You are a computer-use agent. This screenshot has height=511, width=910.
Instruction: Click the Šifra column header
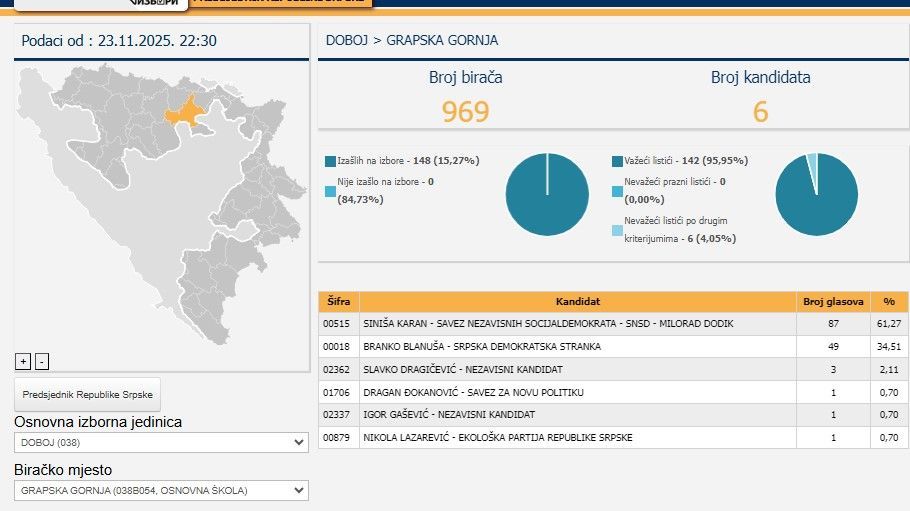(x=338, y=302)
